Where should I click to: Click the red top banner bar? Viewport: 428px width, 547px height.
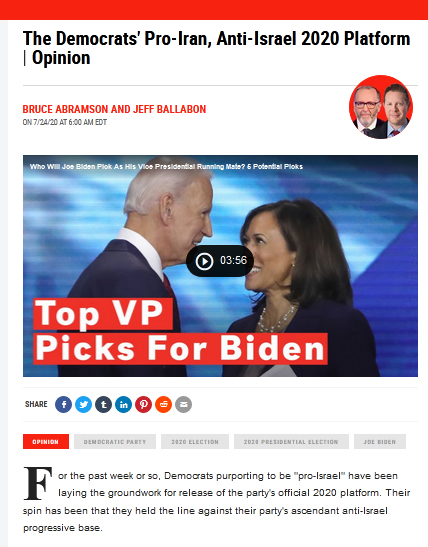(214, 9)
